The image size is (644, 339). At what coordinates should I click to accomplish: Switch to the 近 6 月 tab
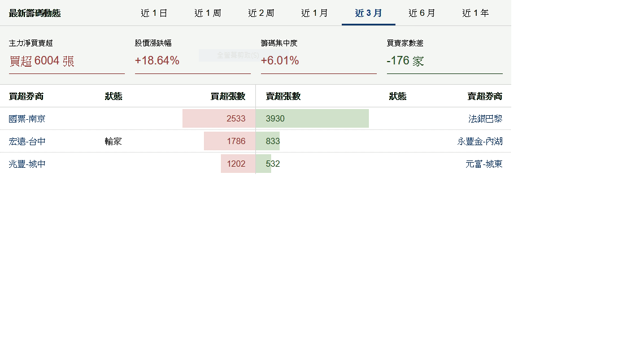point(422,13)
